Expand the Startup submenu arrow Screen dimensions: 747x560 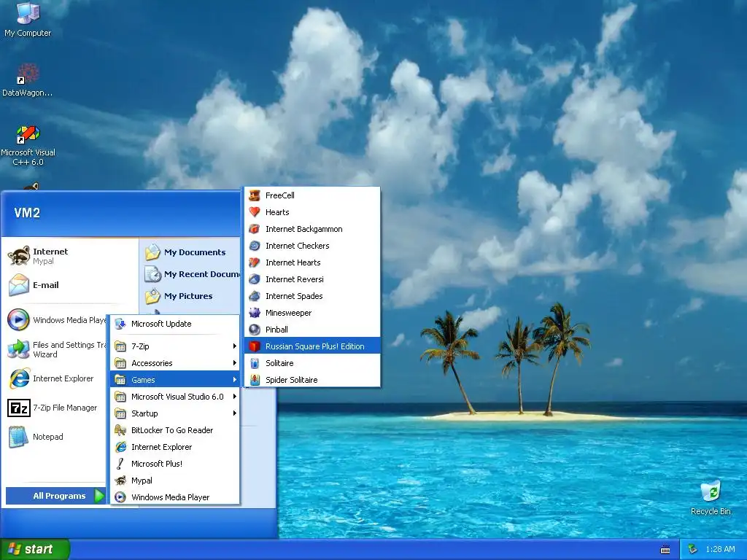coord(234,413)
